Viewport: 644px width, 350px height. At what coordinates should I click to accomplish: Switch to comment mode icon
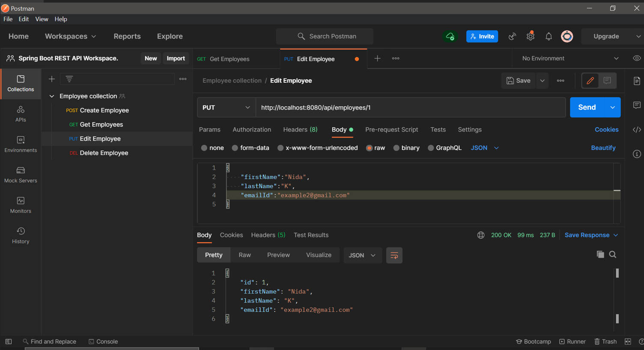tap(607, 81)
